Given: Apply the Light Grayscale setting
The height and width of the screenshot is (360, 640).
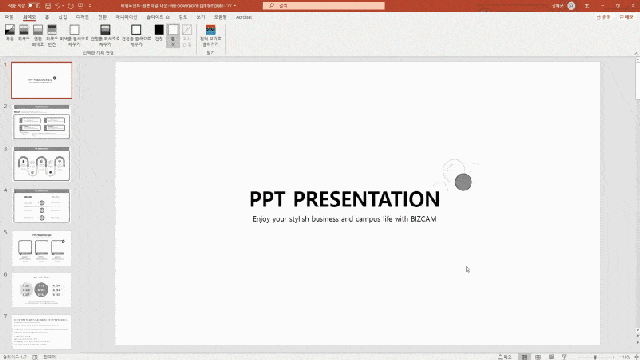Looking at the screenshot, I should point(38,35).
